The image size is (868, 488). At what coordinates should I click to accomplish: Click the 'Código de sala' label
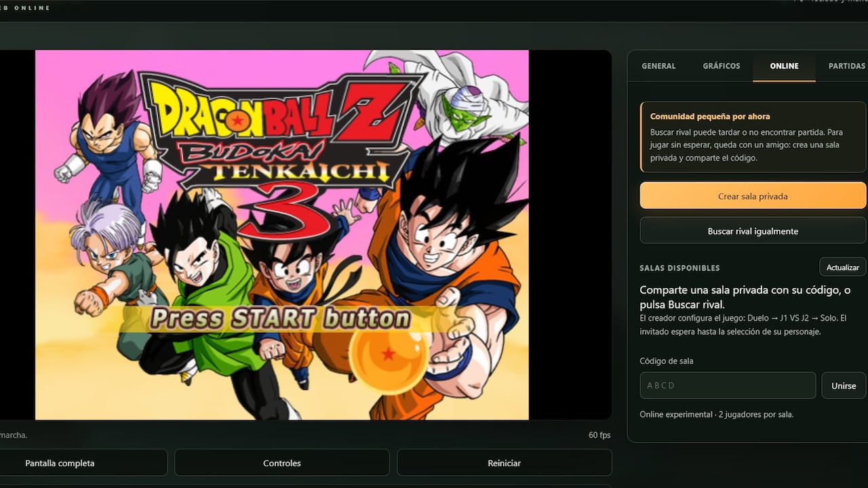(667, 361)
